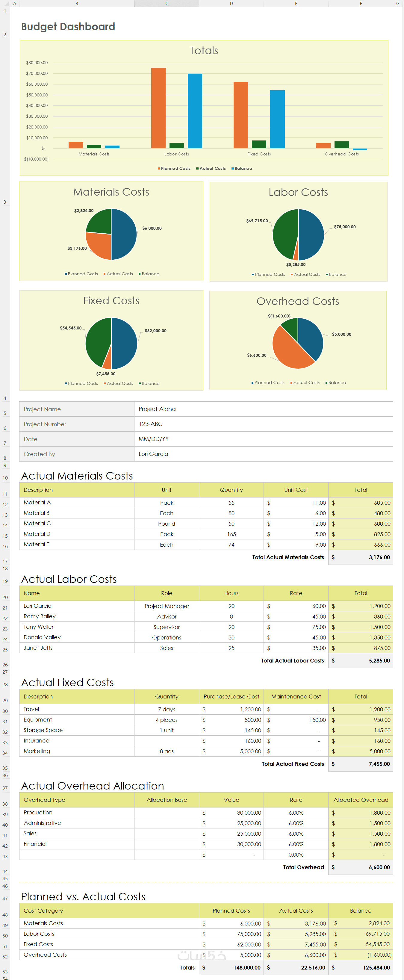This screenshot has height=980, width=404.
Task: Select the Donald Valley name cell
Action: (x=77, y=637)
